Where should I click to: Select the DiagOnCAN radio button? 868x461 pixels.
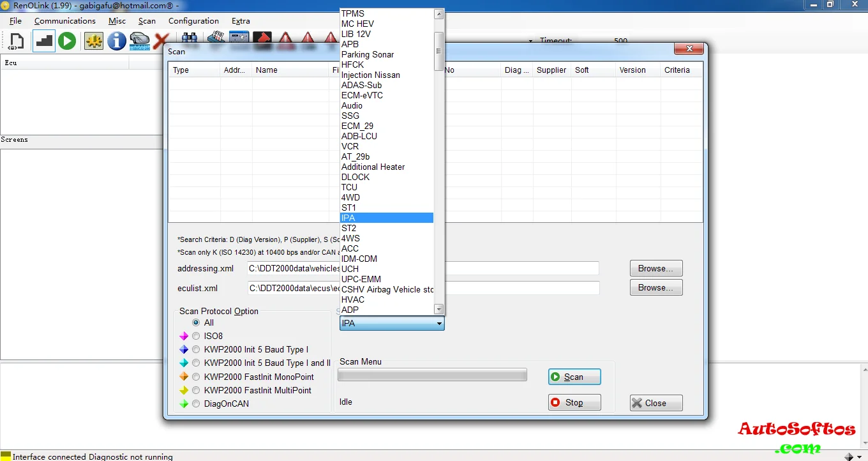tap(196, 404)
